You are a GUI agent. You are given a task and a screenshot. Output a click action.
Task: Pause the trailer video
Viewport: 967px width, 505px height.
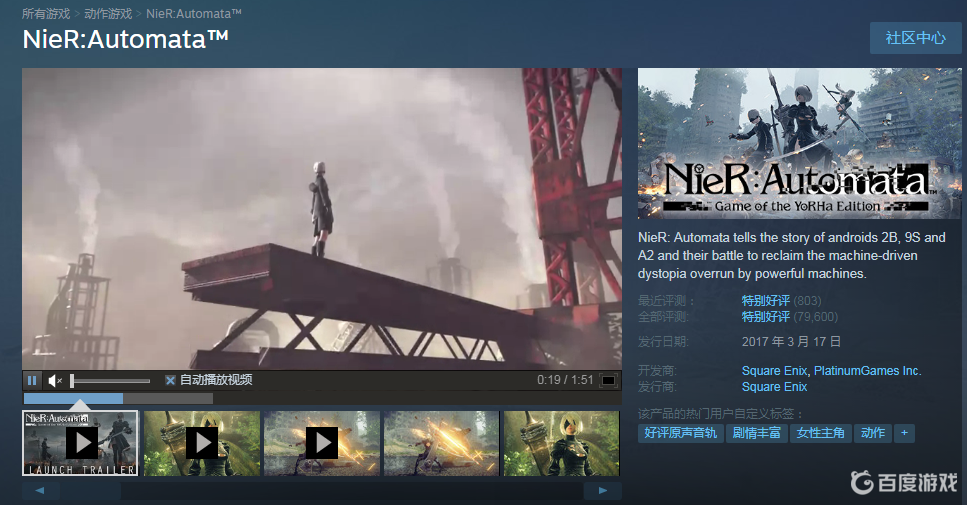[x=32, y=380]
